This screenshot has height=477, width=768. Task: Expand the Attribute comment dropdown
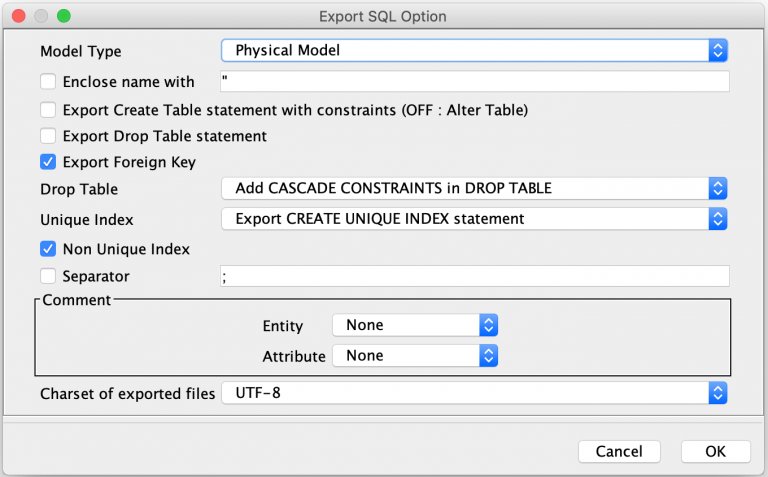tap(415, 355)
